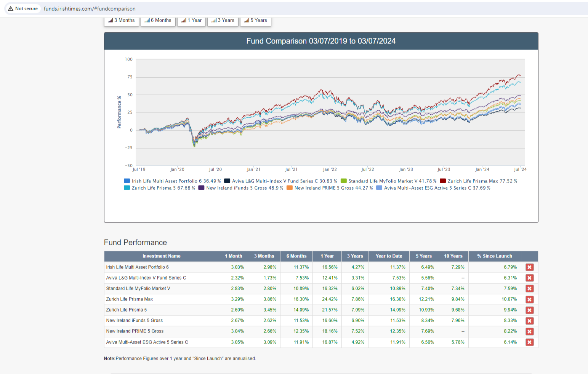Toggle Aviva L&G Multi-Index V legend entry
588x374 pixels.
click(280, 181)
